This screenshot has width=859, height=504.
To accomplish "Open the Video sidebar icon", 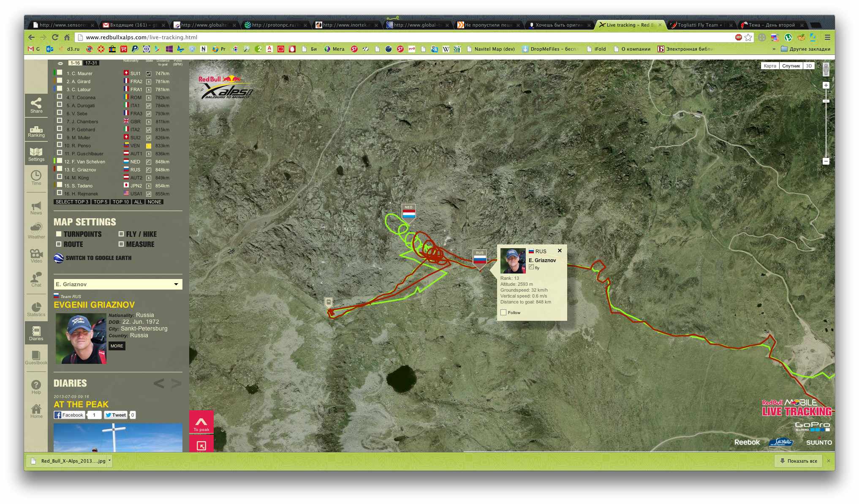I will point(36,255).
